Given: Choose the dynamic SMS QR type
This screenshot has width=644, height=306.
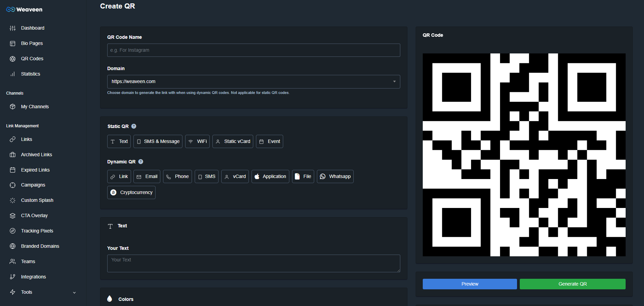Looking at the screenshot, I should click(x=207, y=177).
